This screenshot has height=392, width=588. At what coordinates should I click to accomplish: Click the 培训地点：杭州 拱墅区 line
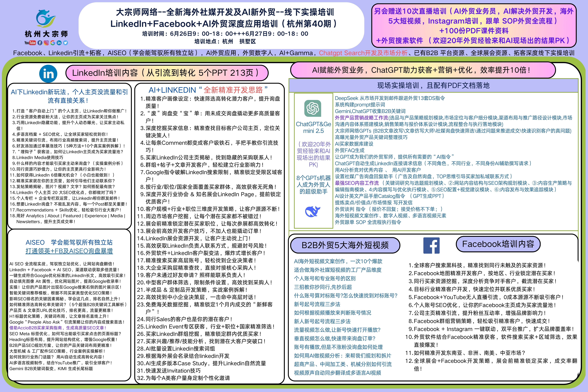tap(225, 41)
